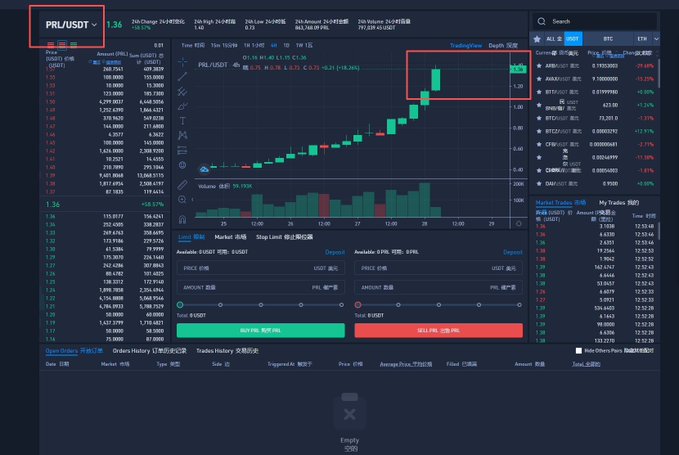This screenshot has height=455, width=679.
Task: Show ALL markets tab
Action: pos(553,39)
